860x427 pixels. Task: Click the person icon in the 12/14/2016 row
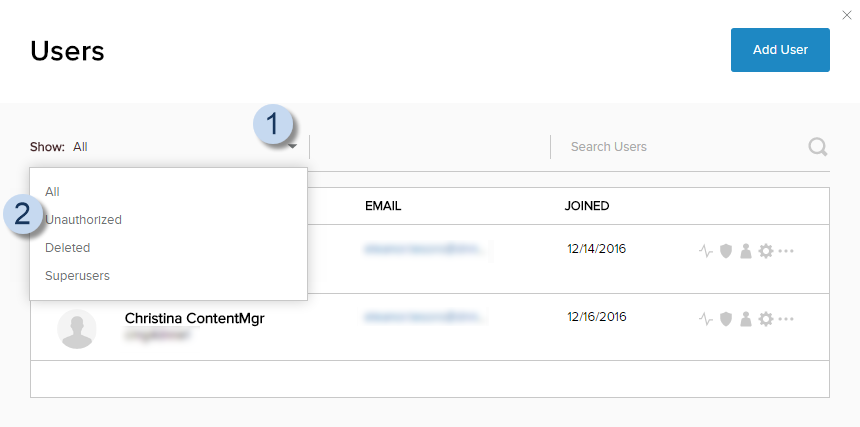745,250
